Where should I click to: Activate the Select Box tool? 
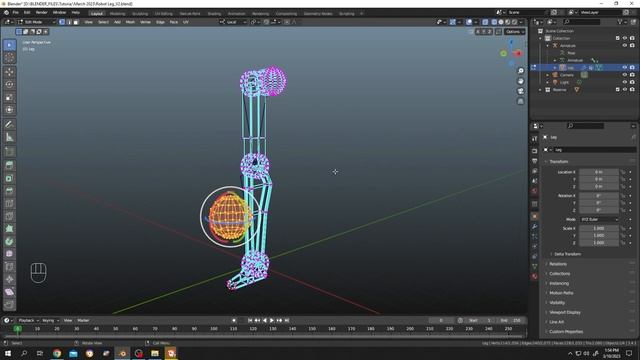9,45
